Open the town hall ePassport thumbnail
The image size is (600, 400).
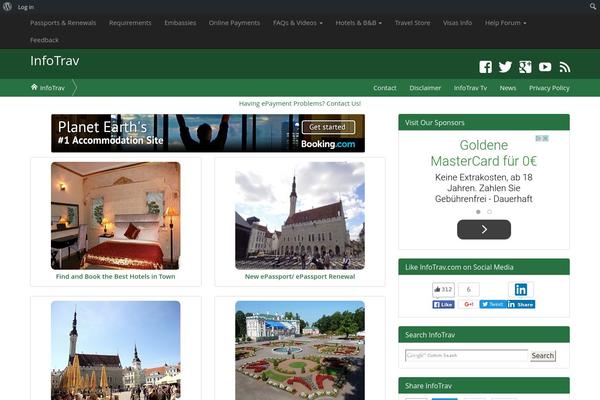coord(300,216)
